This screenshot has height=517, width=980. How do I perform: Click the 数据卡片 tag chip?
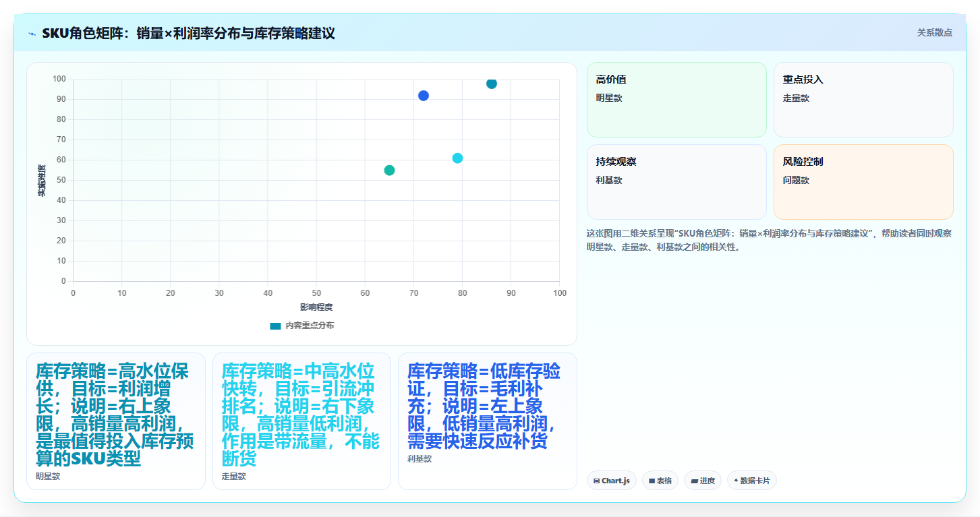[x=752, y=481]
